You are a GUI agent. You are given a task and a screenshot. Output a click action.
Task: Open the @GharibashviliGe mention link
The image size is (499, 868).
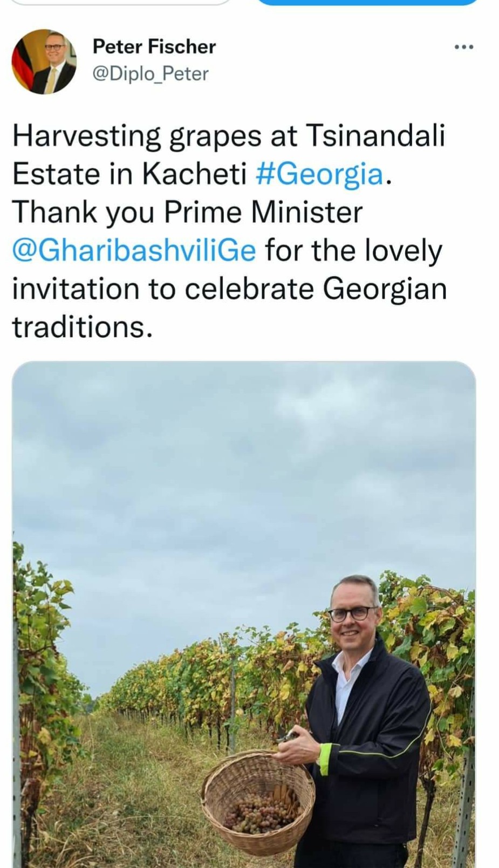click(134, 250)
